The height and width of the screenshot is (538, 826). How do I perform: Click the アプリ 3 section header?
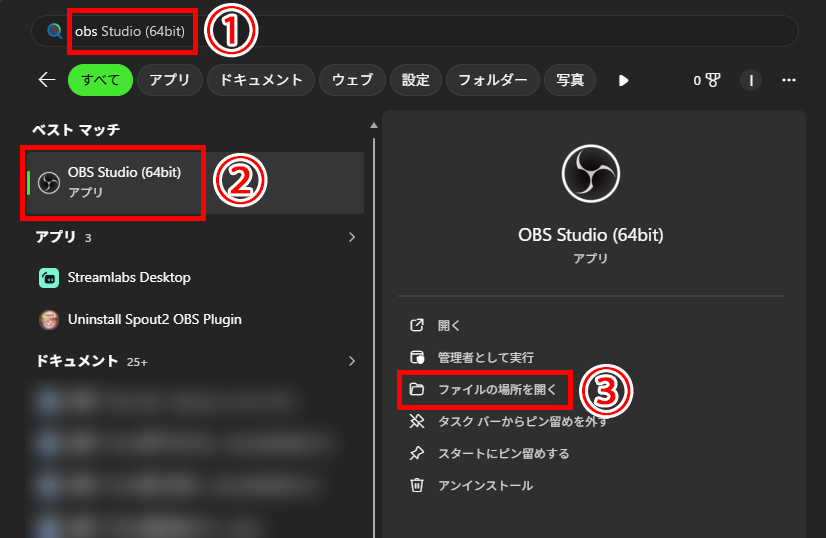click(63, 237)
